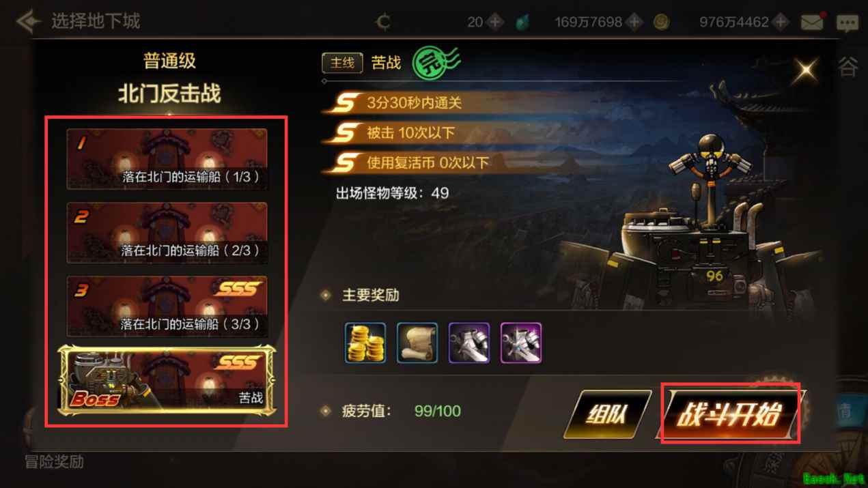Select stage 2 落在北门的运输船 (2/3)
Screen dimensions: 868x488
pos(167,233)
